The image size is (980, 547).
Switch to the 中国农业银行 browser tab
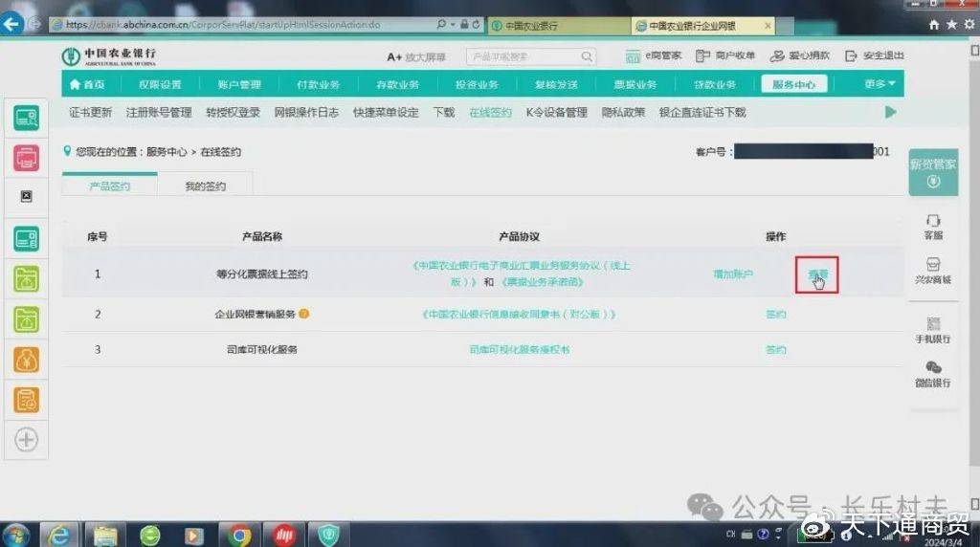tap(558, 26)
